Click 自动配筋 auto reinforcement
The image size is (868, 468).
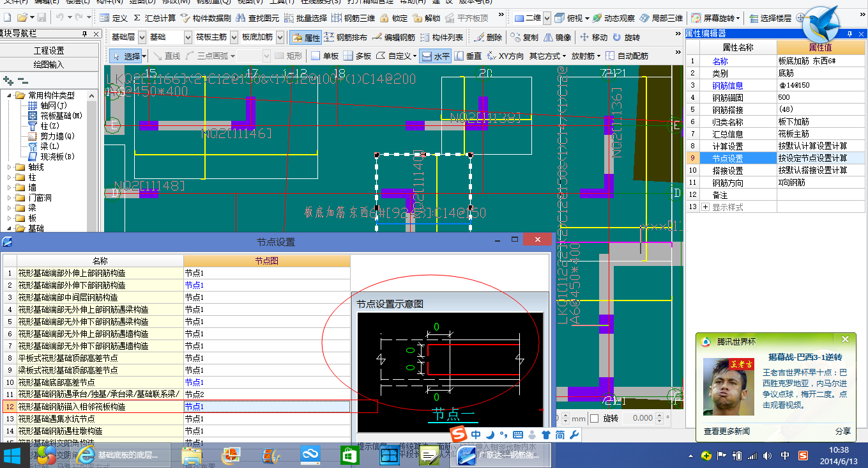627,56
